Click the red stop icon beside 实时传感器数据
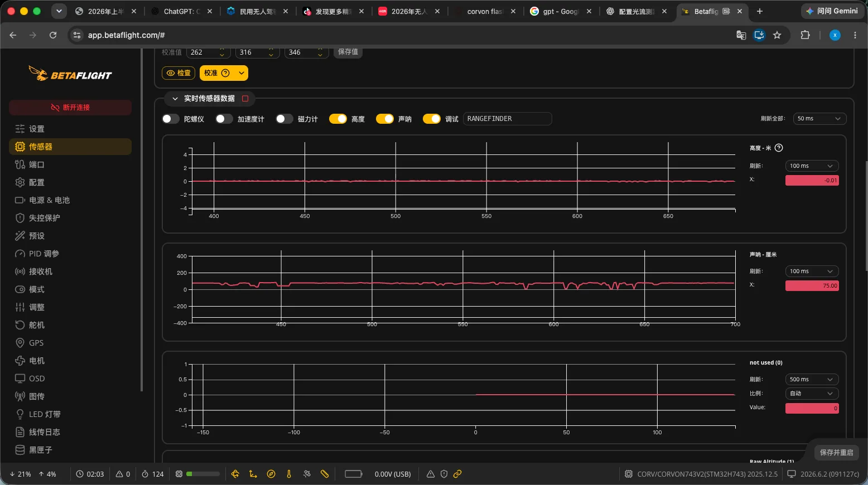 245,99
